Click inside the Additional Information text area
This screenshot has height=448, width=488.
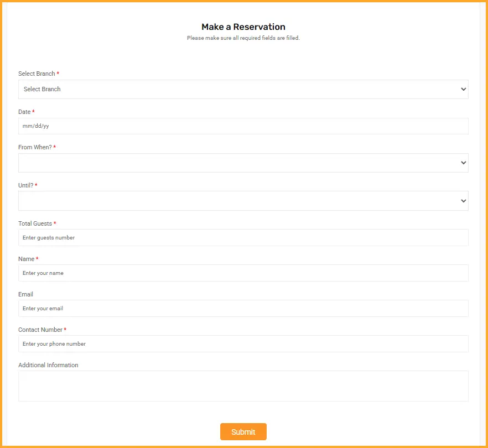243,386
